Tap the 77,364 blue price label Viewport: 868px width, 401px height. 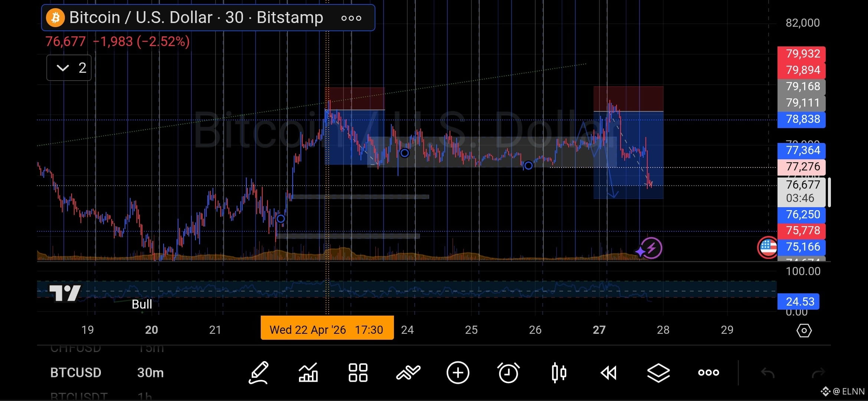pos(802,150)
